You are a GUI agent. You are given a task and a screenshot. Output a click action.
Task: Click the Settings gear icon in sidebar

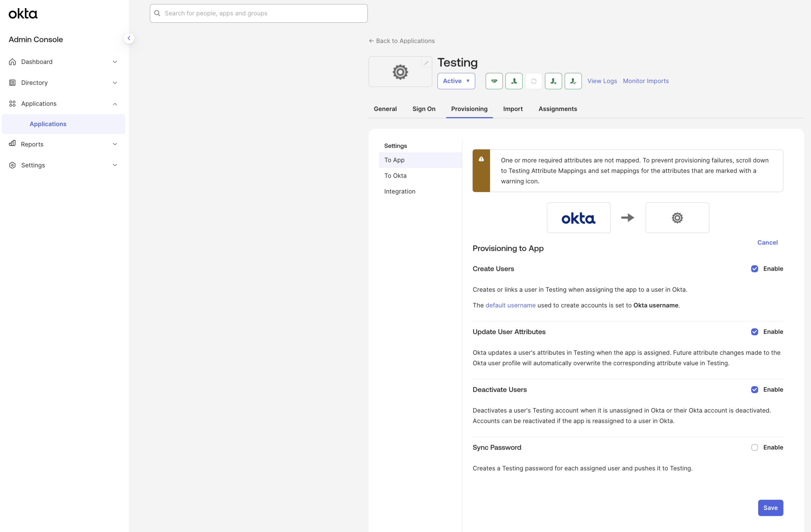[x=12, y=165]
